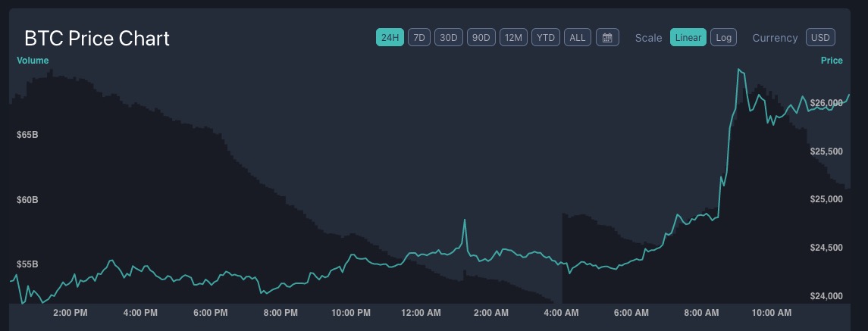
Task: Click the Scale label
Action: point(648,38)
